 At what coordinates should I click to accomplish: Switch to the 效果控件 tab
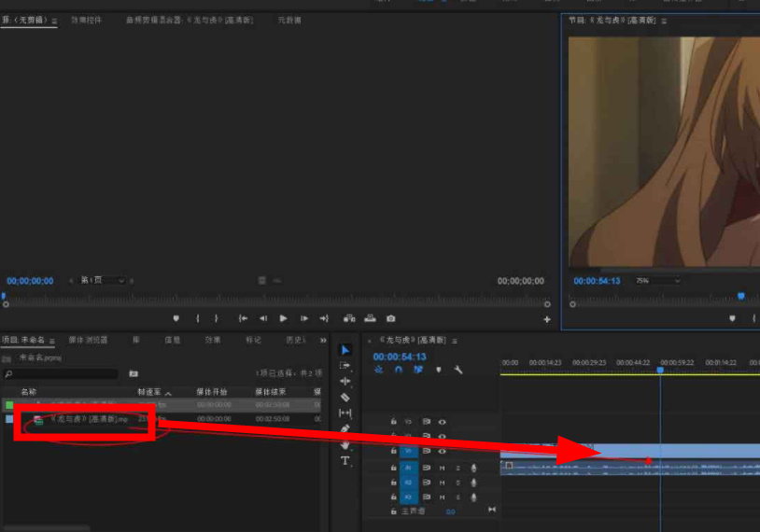click(x=87, y=20)
